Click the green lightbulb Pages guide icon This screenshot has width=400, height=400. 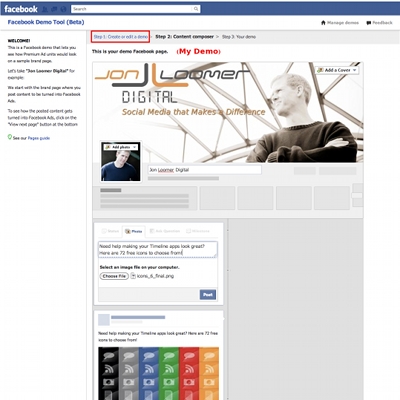tap(10, 137)
